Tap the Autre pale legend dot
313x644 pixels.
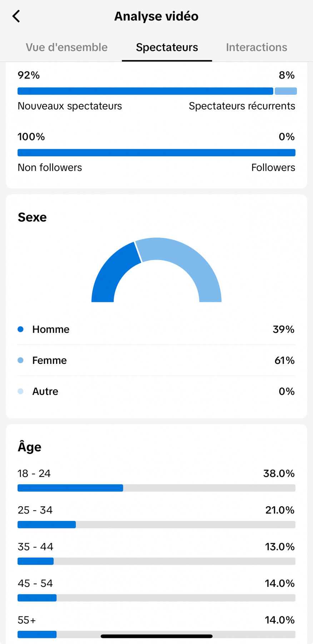point(21,391)
